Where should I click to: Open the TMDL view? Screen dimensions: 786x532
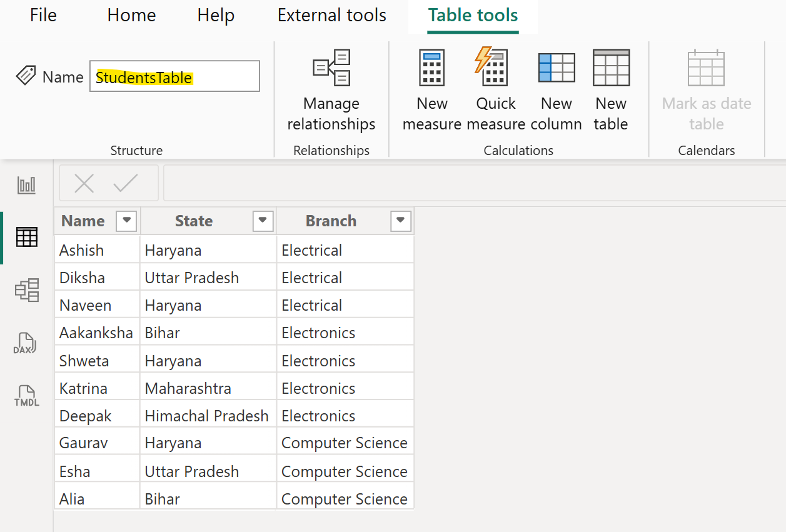click(26, 395)
